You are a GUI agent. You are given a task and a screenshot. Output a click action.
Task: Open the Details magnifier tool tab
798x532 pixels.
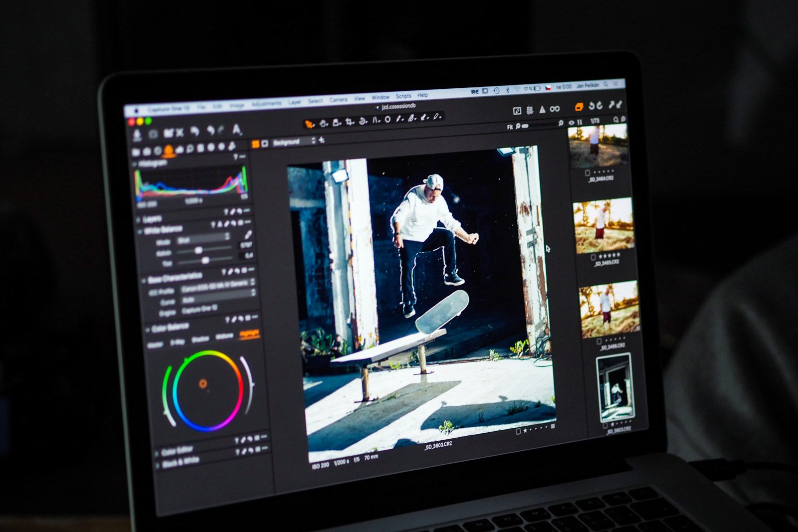click(x=190, y=149)
